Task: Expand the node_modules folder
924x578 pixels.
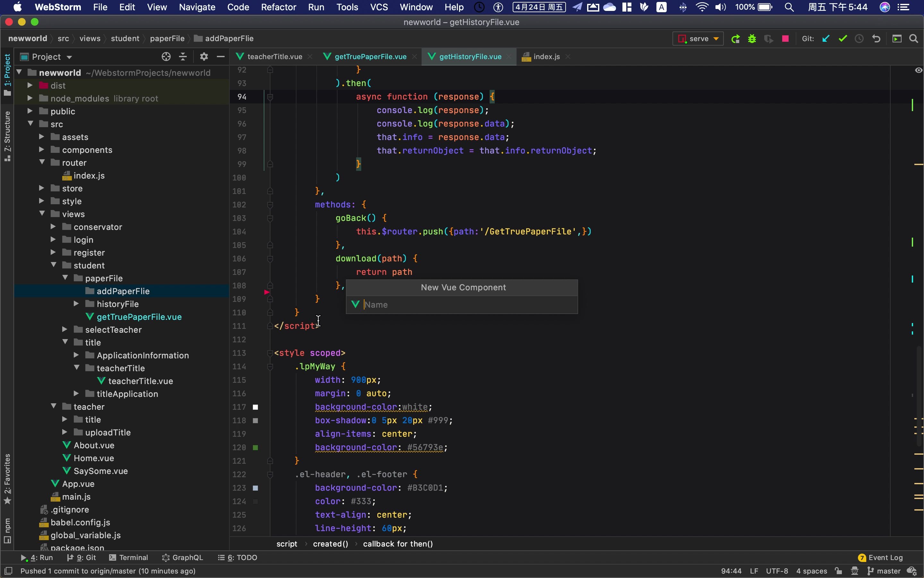Action: pos(30,98)
